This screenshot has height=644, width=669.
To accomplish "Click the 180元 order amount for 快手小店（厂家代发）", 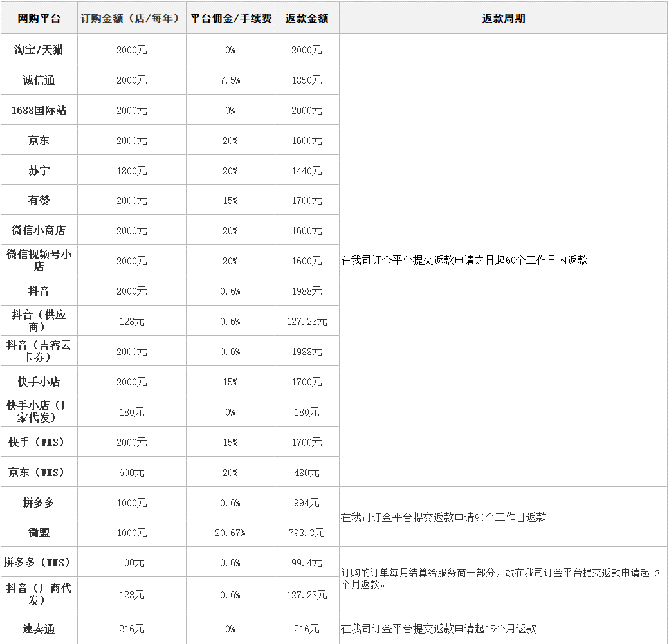I will 131,412.
